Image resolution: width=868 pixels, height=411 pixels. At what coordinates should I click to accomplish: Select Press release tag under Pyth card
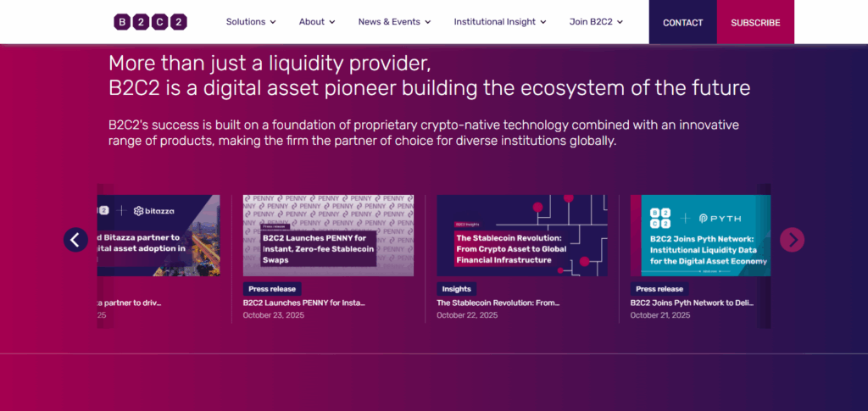pyautogui.click(x=659, y=289)
